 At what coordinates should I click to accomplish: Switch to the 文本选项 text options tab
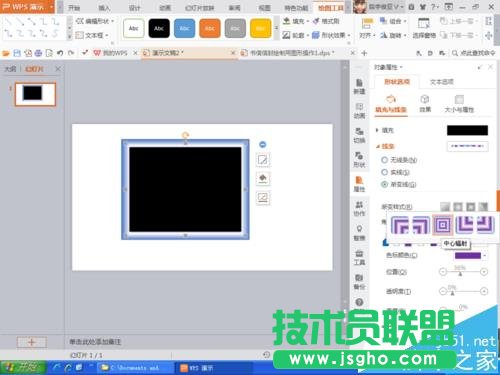441,82
